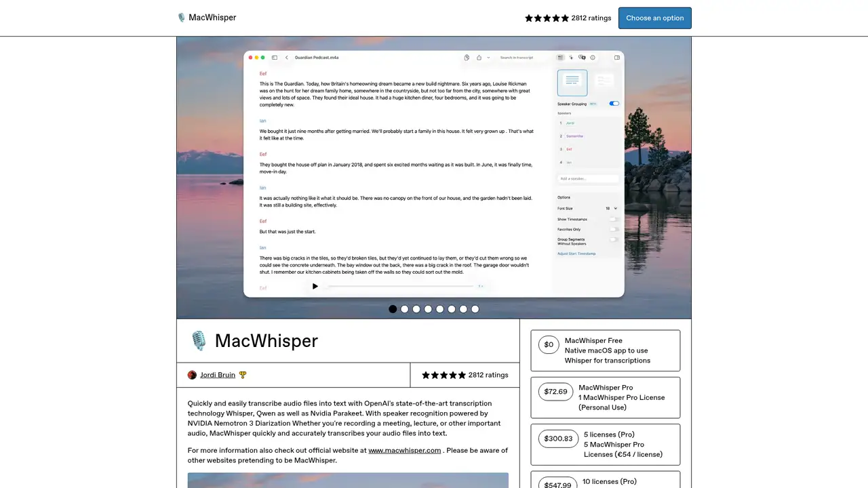Select the third carousel slide dot
Viewport: 868px width, 488px height.
coord(416,309)
